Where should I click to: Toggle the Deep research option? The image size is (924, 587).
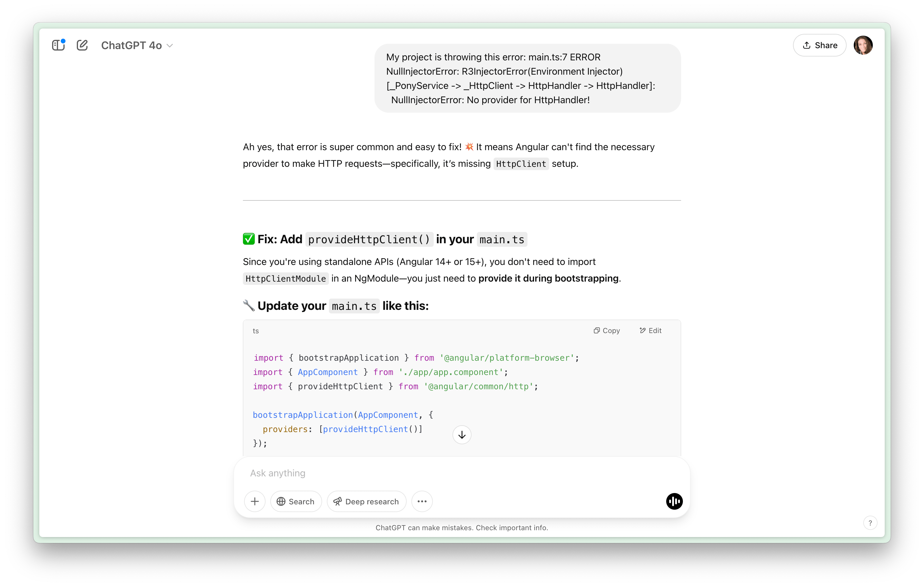tap(366, 501)
